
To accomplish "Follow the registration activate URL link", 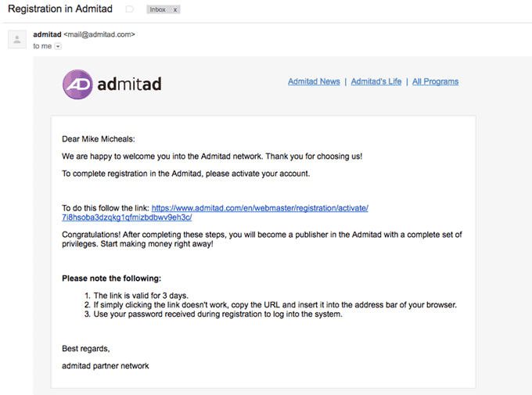I will (x=260, y=208).
